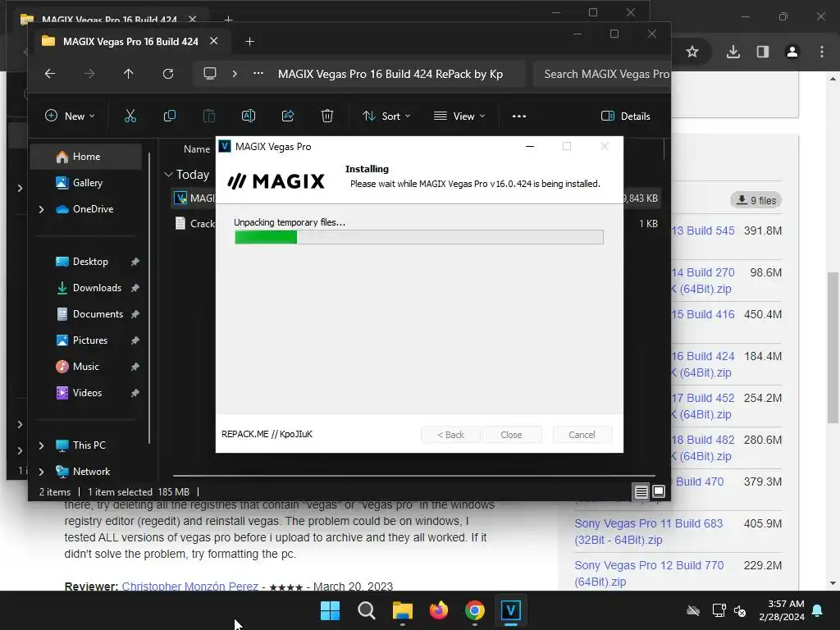The image size is (840, 630).
Task: Click the 9 files download badge
Action: [756, 200]
